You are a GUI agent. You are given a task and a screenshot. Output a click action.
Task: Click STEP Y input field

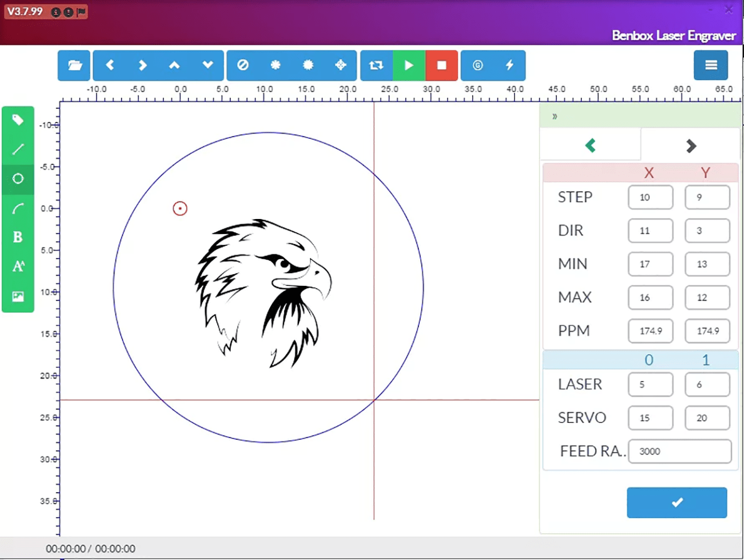[x=707, y=198]
